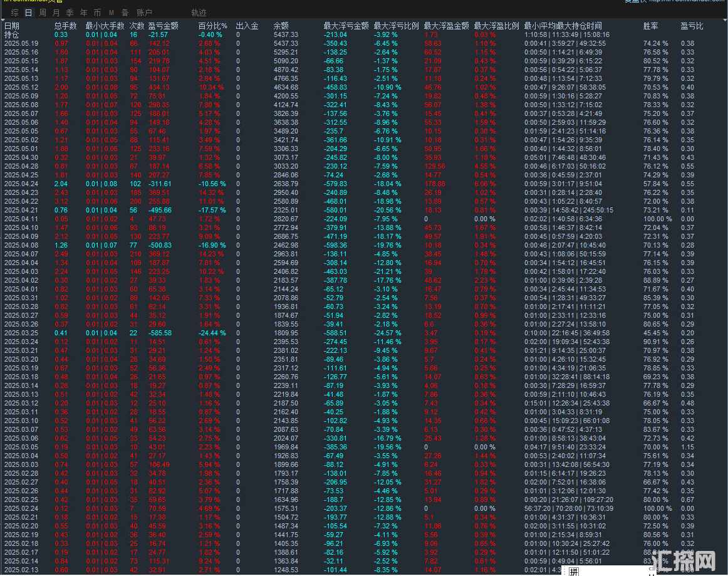Open the 备 tab
The height and width of the screenshot is (576, 728).
tap(125, 13)
